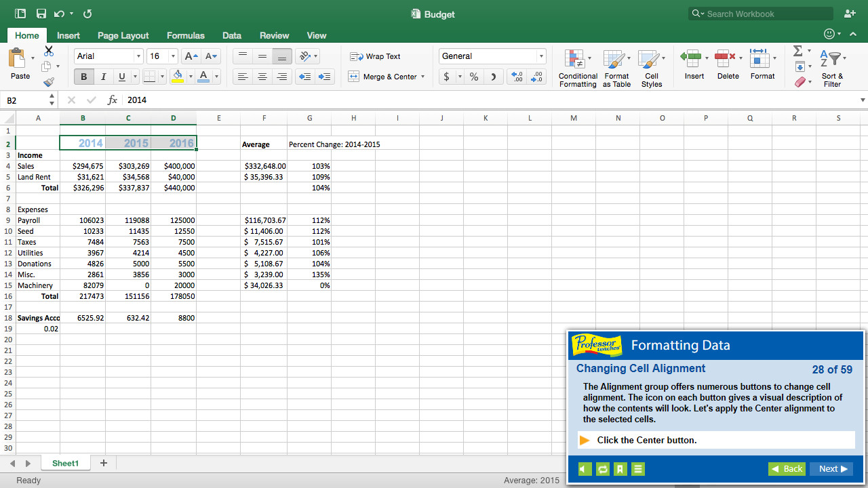Open the General number format dropdown
The image size is (868, 488).
(540, 56)
